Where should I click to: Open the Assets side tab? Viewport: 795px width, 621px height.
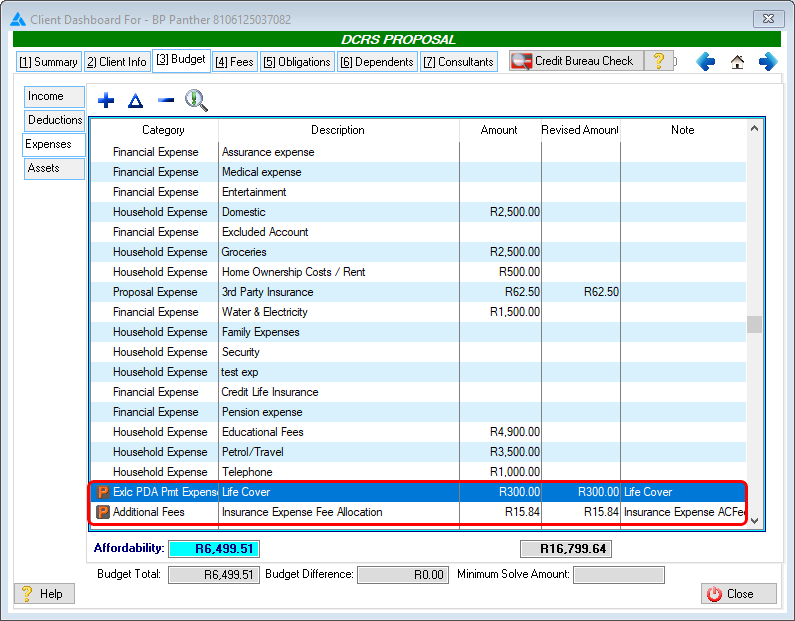54,169
